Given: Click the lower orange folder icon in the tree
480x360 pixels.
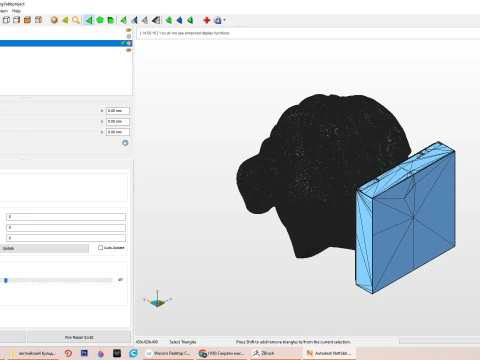Looking at the screenshot, I should pyautogui.click(x=129, y=50).
